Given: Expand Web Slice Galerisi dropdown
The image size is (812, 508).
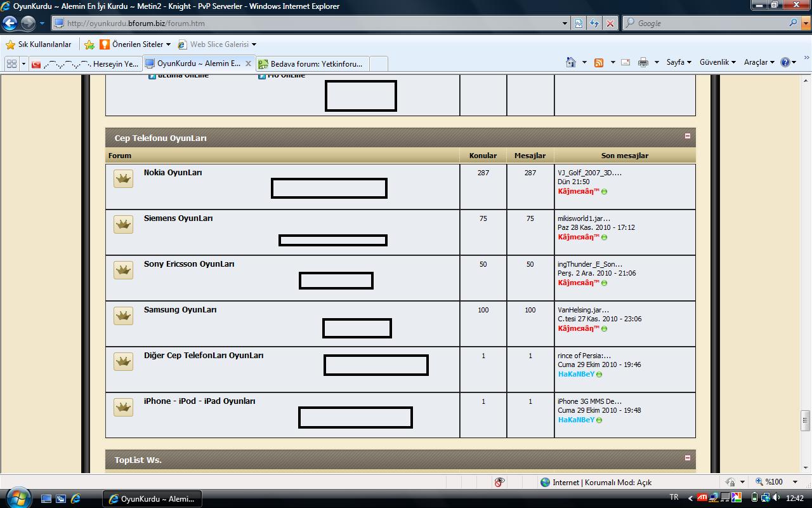Looking at the screenshot, I should point(254,44).
